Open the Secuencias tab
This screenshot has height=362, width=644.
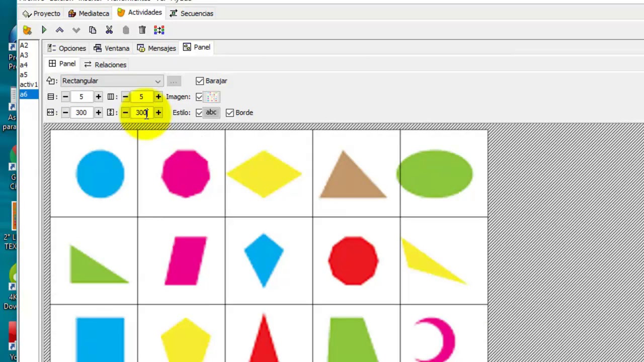point(192,14)
